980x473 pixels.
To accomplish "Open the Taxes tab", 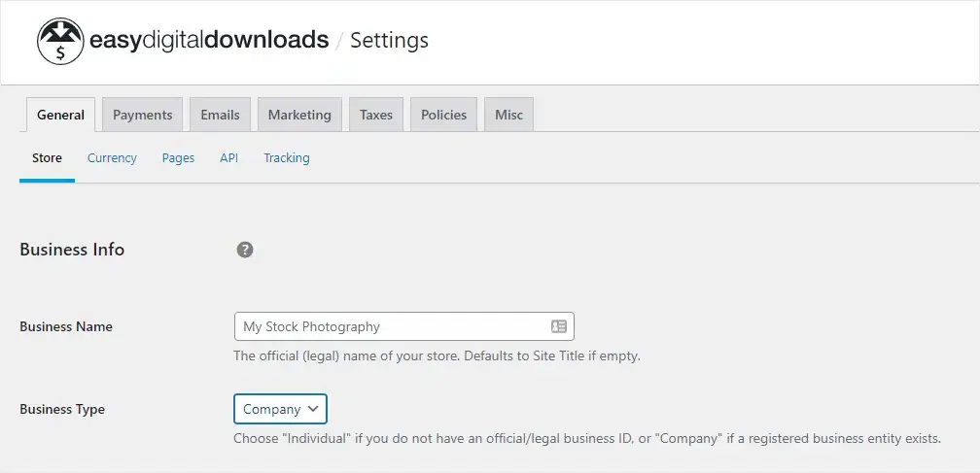I will click(x=375, y=115).
